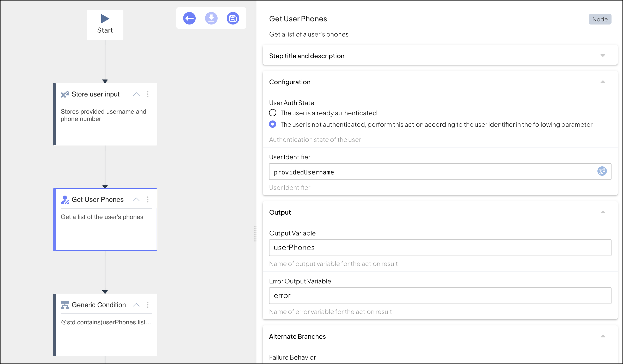Open three-dot menu on Store user input
623x364 pixels.
coord(148,94)
